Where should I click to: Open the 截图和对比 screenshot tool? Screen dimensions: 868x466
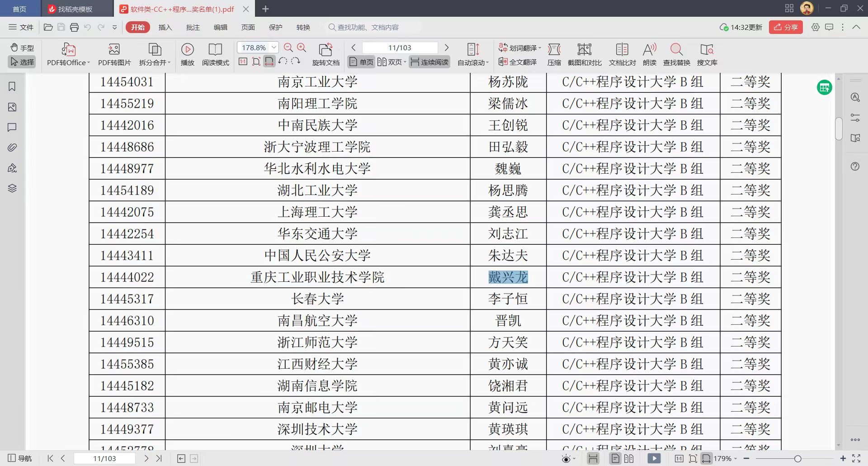(584, 49)
